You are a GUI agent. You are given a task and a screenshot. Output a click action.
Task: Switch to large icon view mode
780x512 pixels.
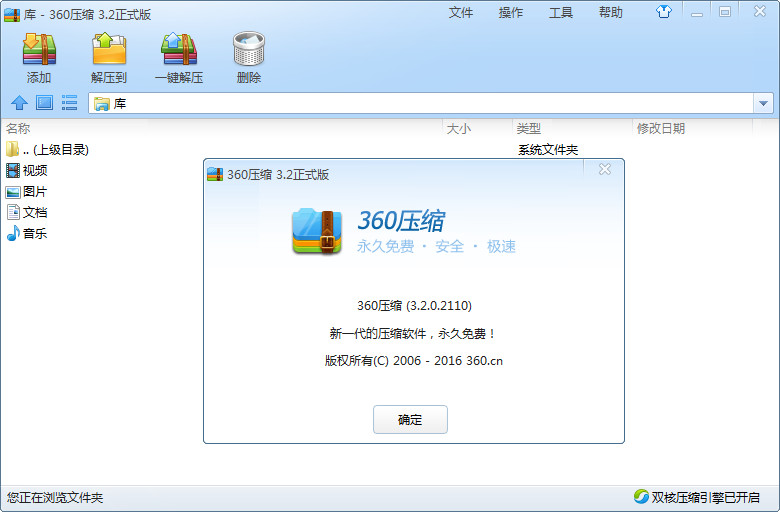click(44, 103)
